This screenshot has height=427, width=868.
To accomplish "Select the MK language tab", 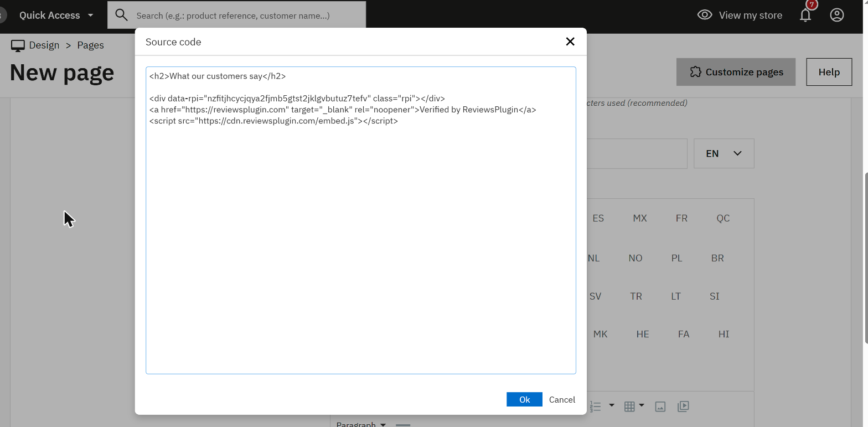I will 600,334.
